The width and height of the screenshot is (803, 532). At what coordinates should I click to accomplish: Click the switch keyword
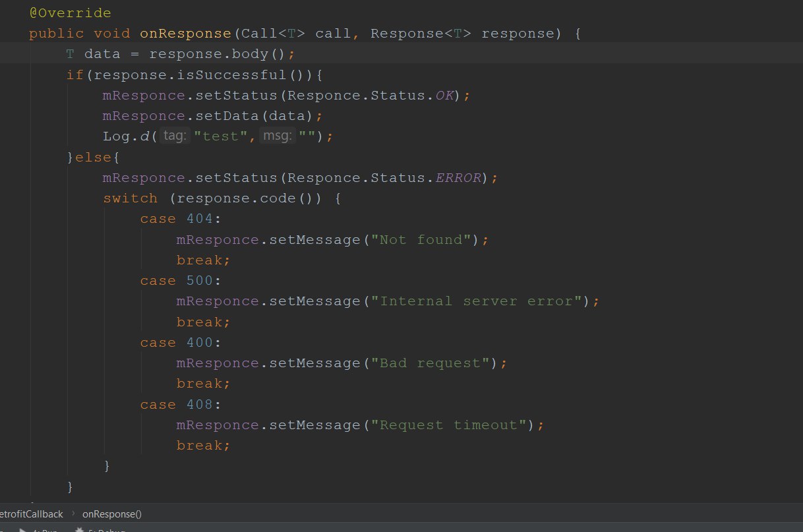pyautogui.click(x=131, y=198)
